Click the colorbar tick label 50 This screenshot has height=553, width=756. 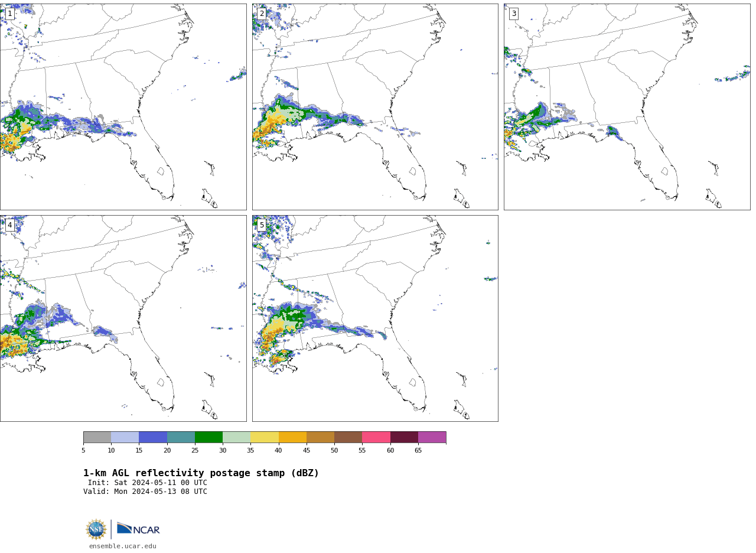click(334, 451)
